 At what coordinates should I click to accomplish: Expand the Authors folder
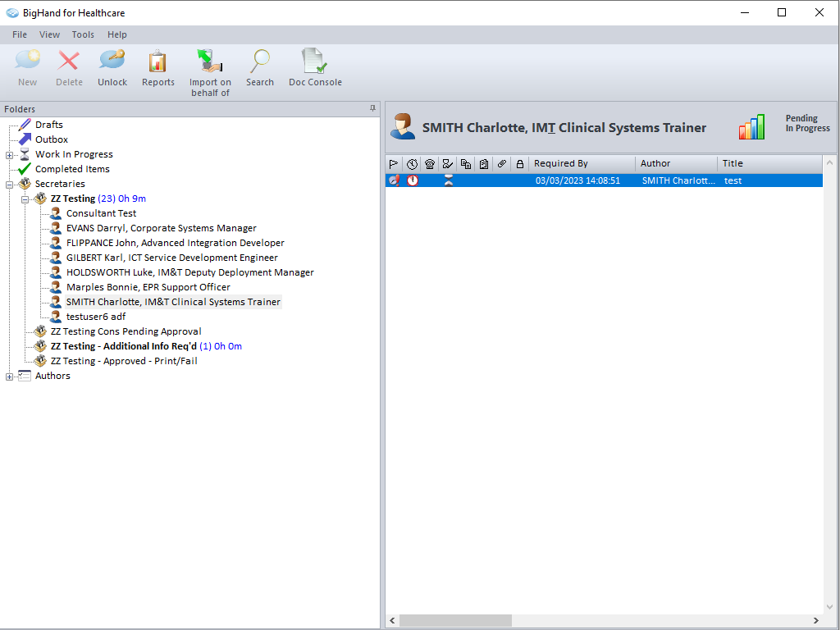[9, 377]
